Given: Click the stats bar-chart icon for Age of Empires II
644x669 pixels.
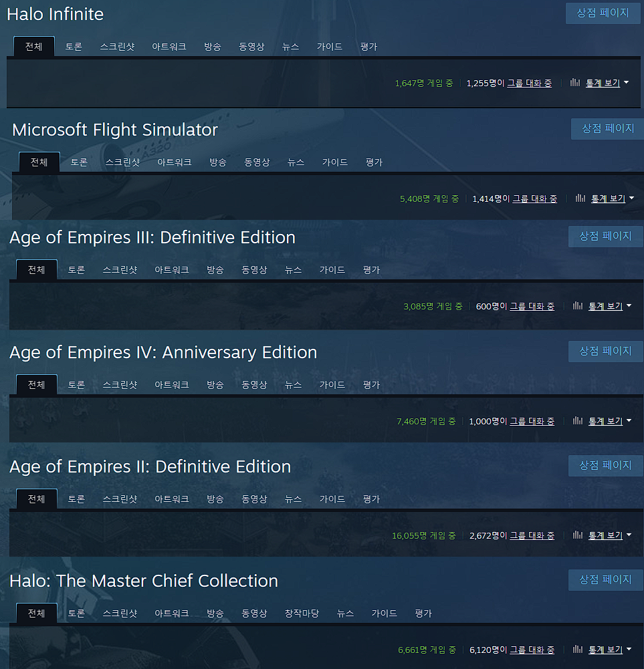Looking at the screenshot, I should click(578, 535).
